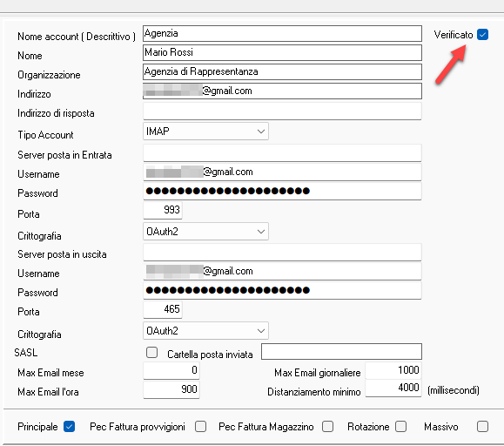Tick the Pec Fattura Magazzino checkbox
The height and width of the screenshot is (446, 504).
[x=328, y=426]
